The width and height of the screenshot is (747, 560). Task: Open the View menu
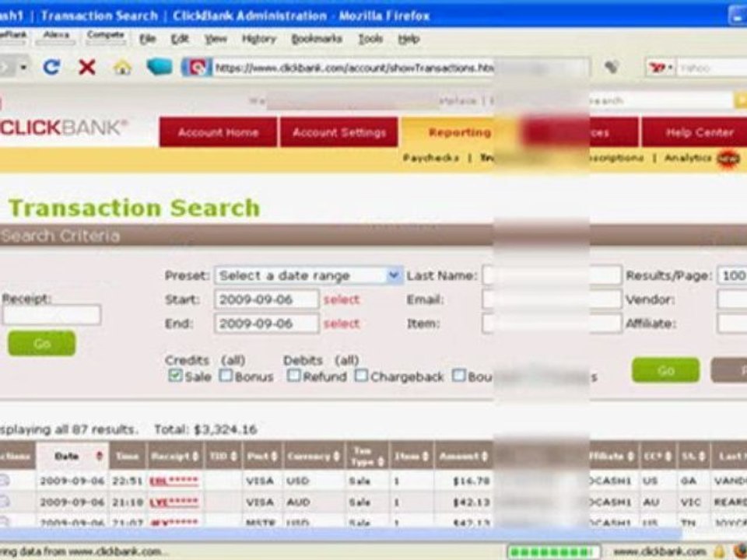(x=216, y=39)
